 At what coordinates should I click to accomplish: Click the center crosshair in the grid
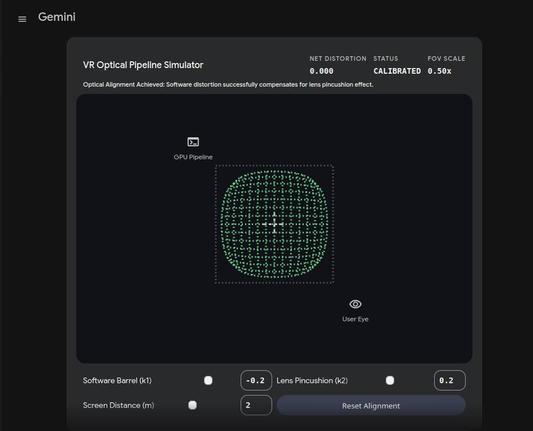[274, 224]
